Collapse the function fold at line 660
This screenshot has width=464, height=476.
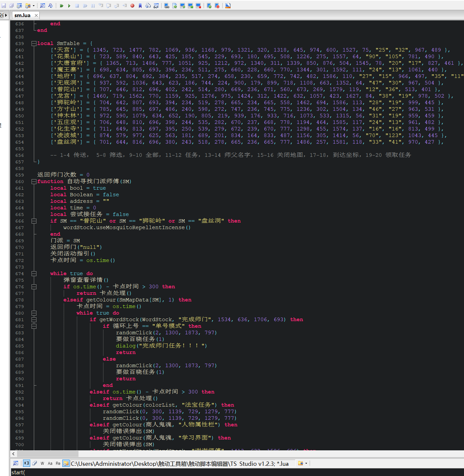point(34,181)
